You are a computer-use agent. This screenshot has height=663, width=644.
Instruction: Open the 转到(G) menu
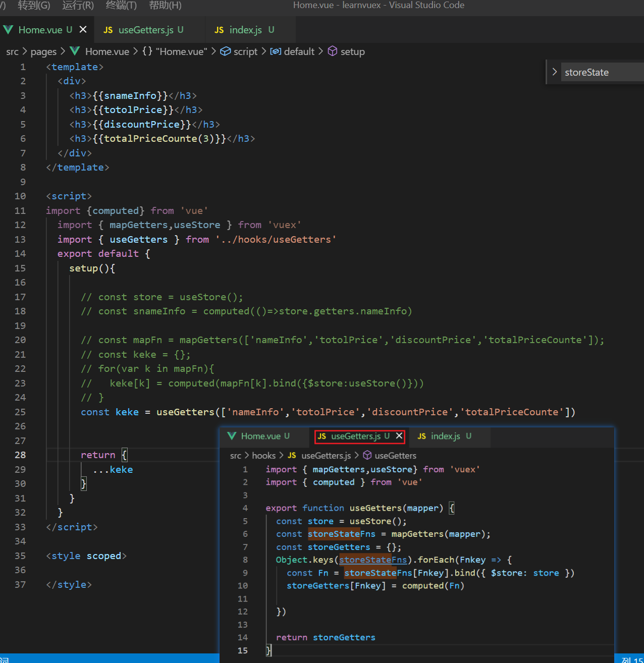34,6
